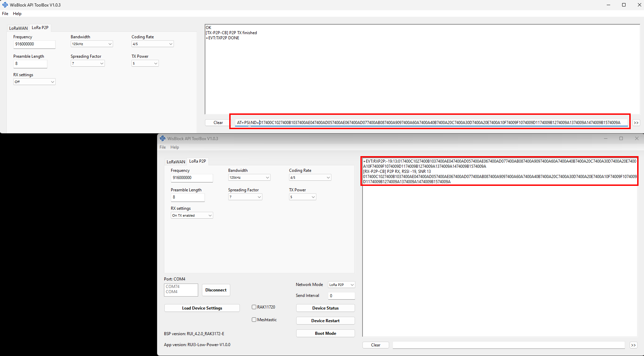The height and width of the screenshot is (356, 644).
Task: Minimize the top WisBlock window
Action: point(608,5)
